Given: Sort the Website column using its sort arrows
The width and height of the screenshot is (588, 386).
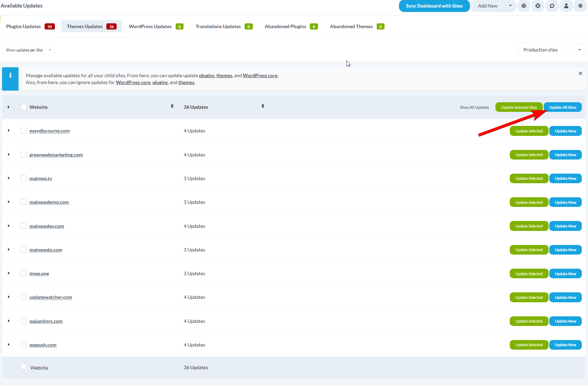Looking at the screenshot, I should pos(172,106).
